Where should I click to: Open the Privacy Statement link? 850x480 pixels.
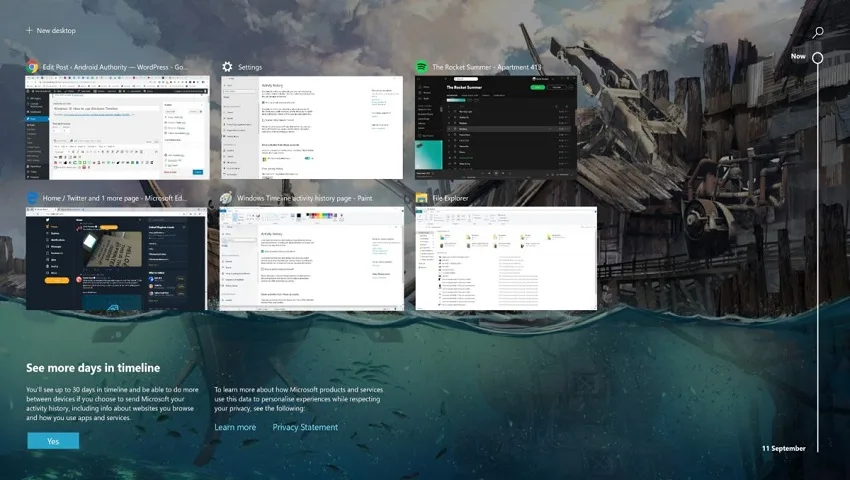[x=305, y=427]
